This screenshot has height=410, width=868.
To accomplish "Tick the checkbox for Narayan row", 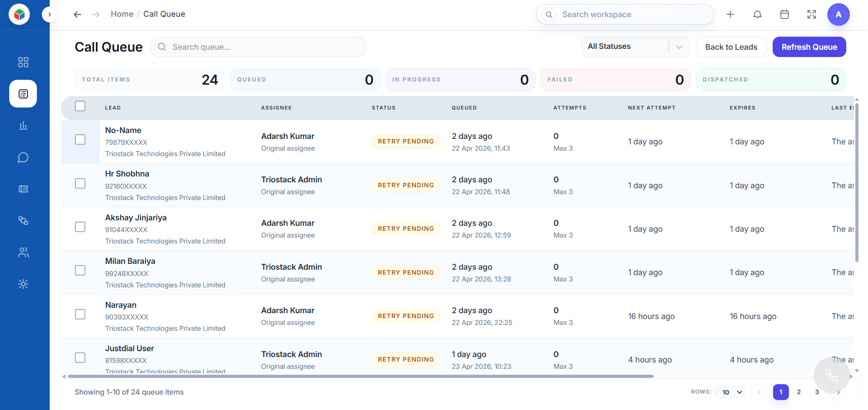I will click(80, 314).
